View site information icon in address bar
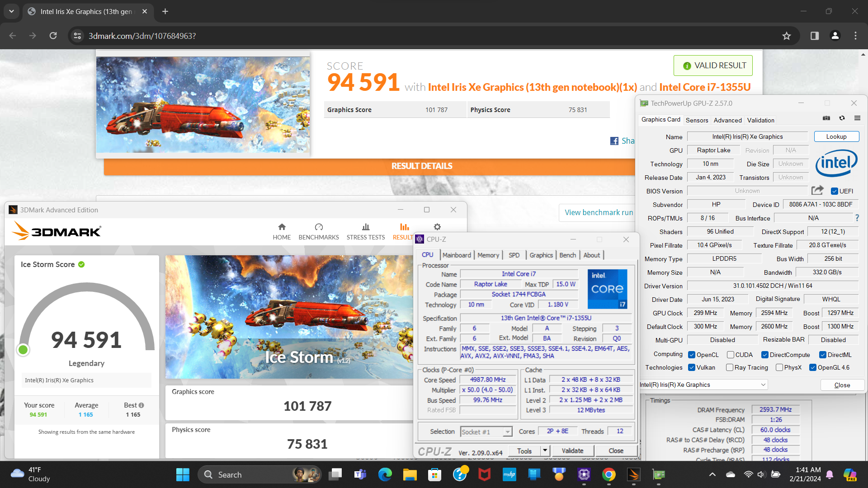Screen dimensions: 868x488 (77, 36)
